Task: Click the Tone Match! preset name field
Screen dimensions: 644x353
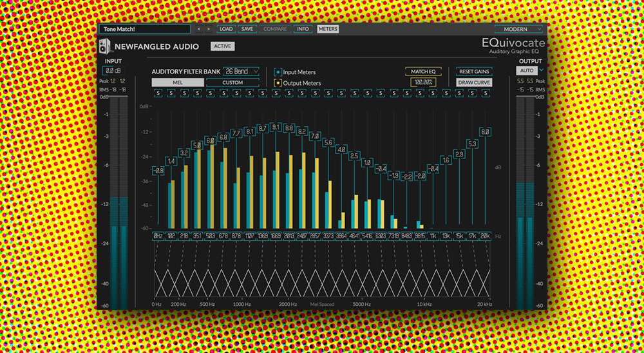Action: [x=146, y=29]
